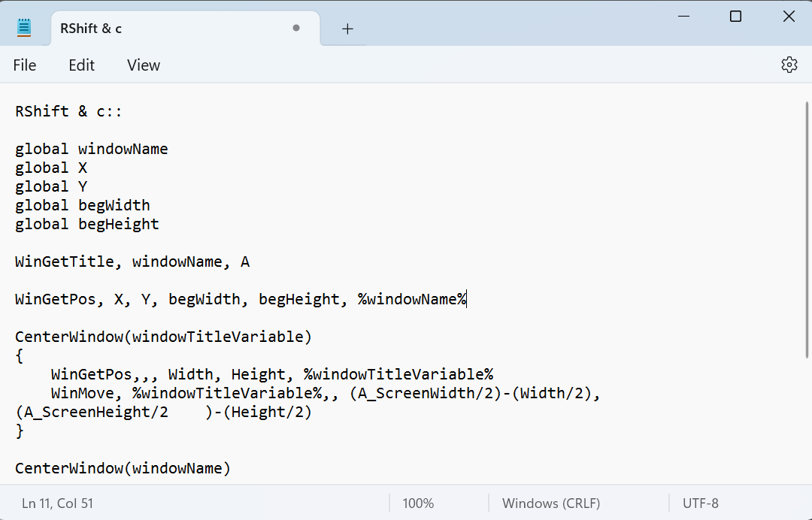812x520 pixels.
Task: Click Windows (CRLF) line ending indicator
Action: [x=551, y=503]
